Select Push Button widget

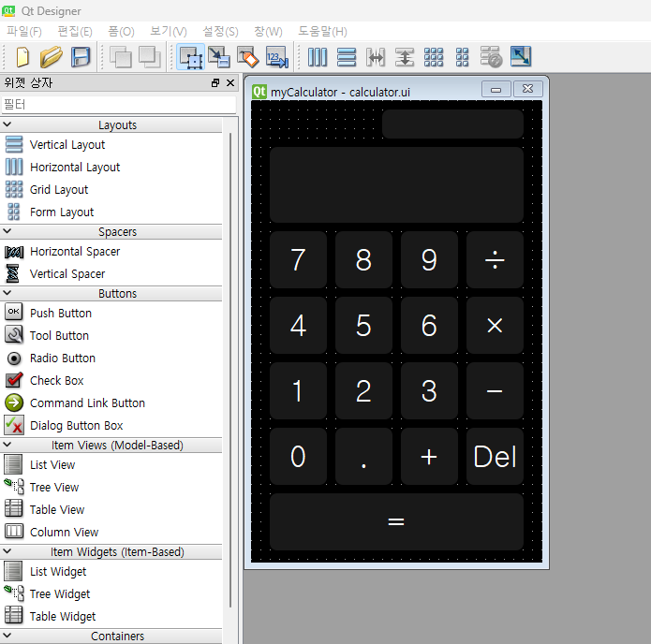point(61,313)
